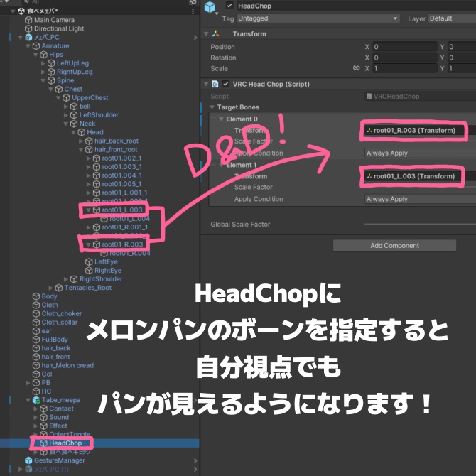Expand the LeftUpLeg tree node

pyautogui.click(x=43, y=63)
